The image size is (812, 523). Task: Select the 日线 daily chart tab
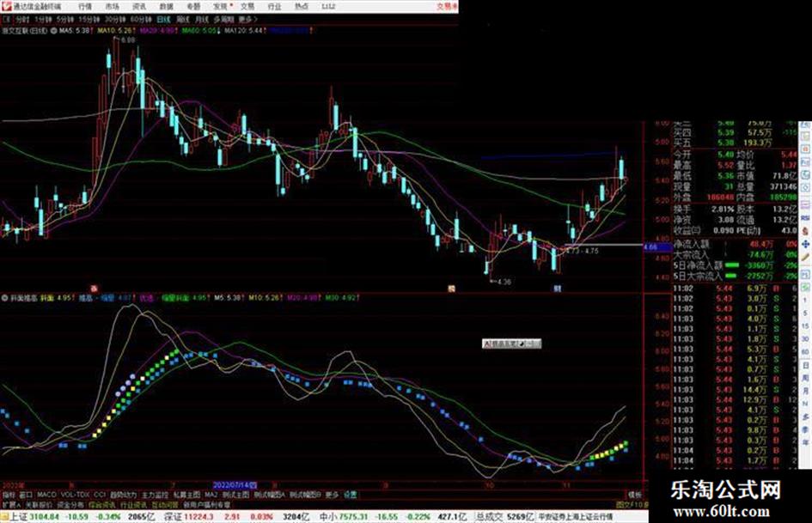pos(163,19)
